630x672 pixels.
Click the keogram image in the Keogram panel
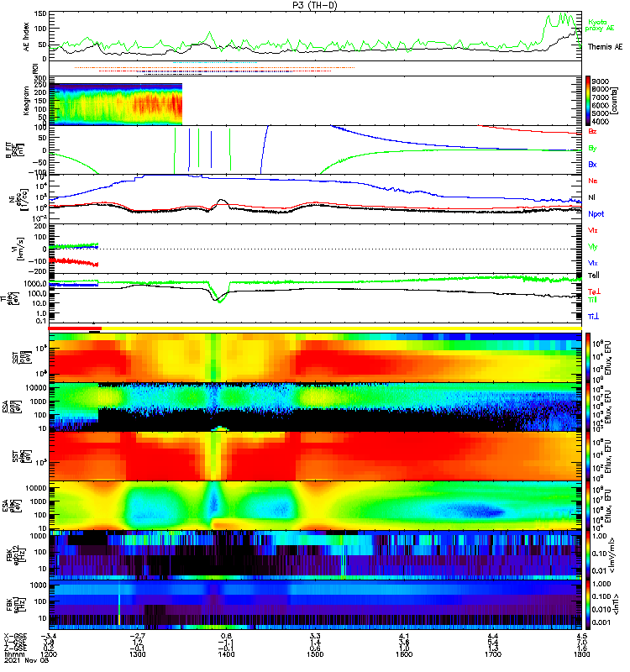116,104
